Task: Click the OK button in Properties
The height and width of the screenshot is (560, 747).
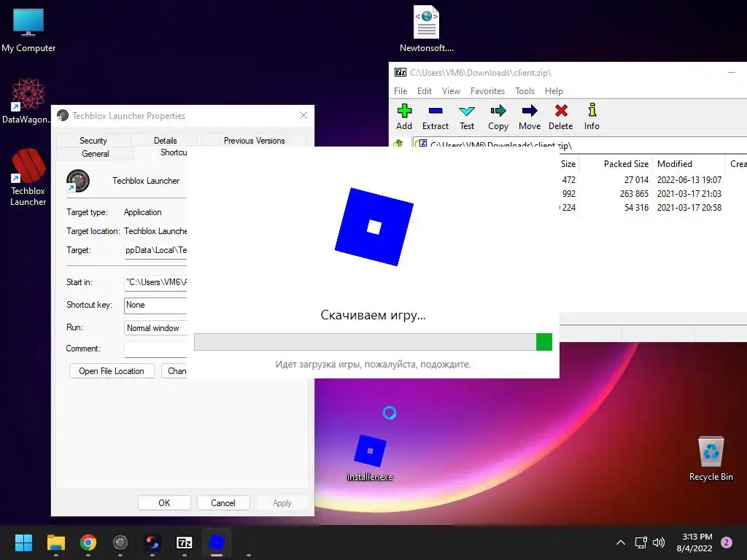Action: pyautogui.click(x=164, y=503)
